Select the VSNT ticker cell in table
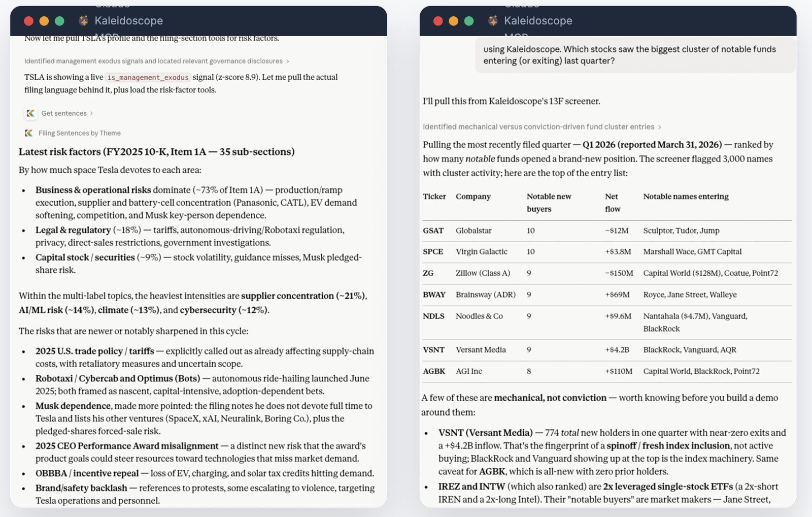 coord(433,350)
